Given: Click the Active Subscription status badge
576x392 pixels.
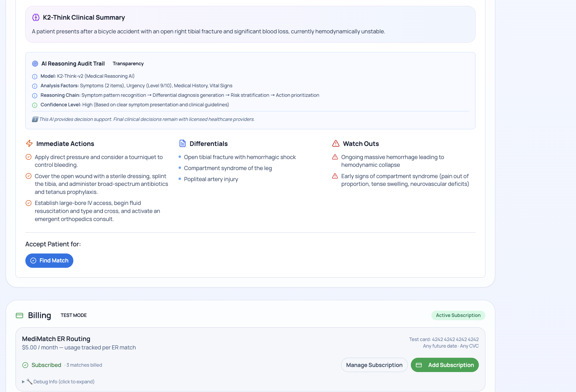Looking at the screenshot, I should tap(458, 315).
